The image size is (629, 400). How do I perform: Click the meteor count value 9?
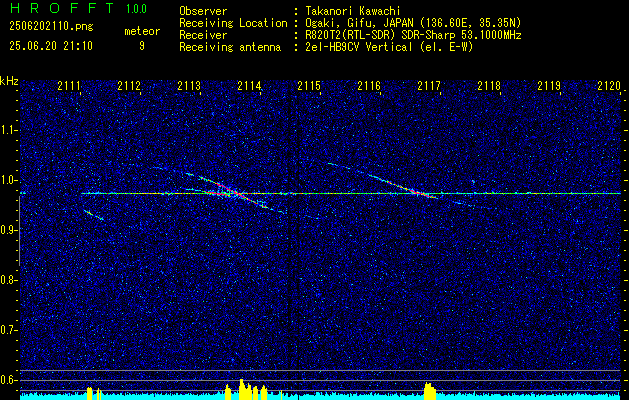pyautogui.click(x=142, y=46)
